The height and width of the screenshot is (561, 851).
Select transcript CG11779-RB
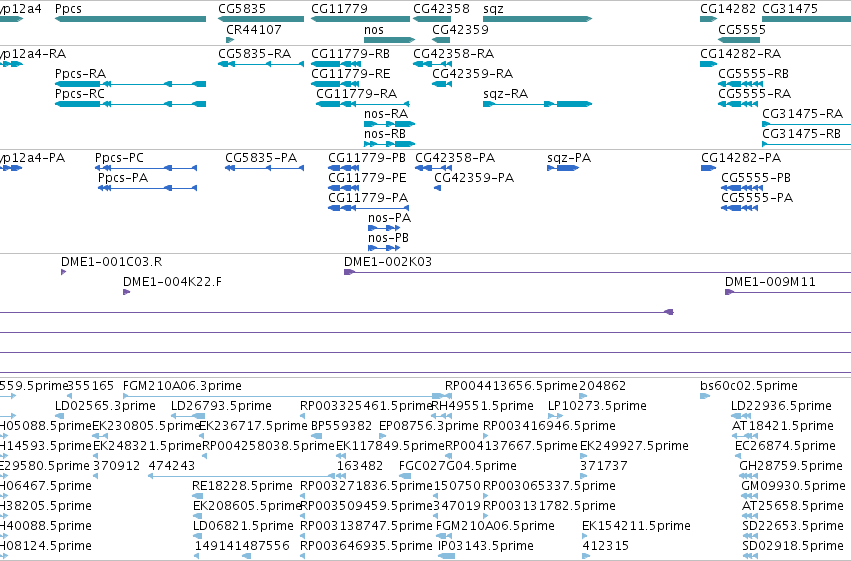tap(351, 54)
